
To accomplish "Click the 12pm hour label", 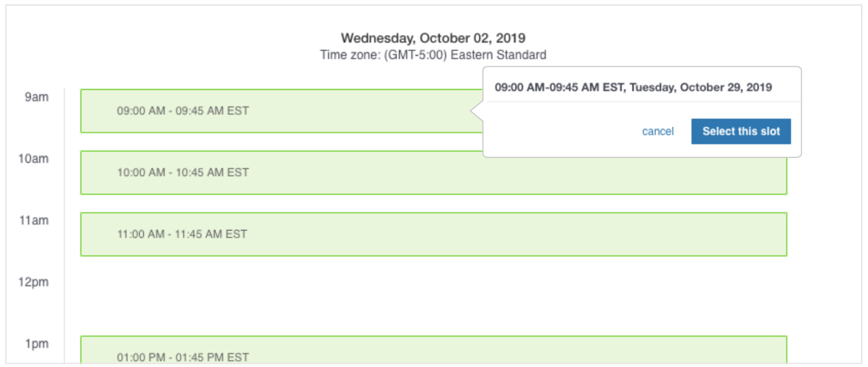I will click(x=34, y=282).
